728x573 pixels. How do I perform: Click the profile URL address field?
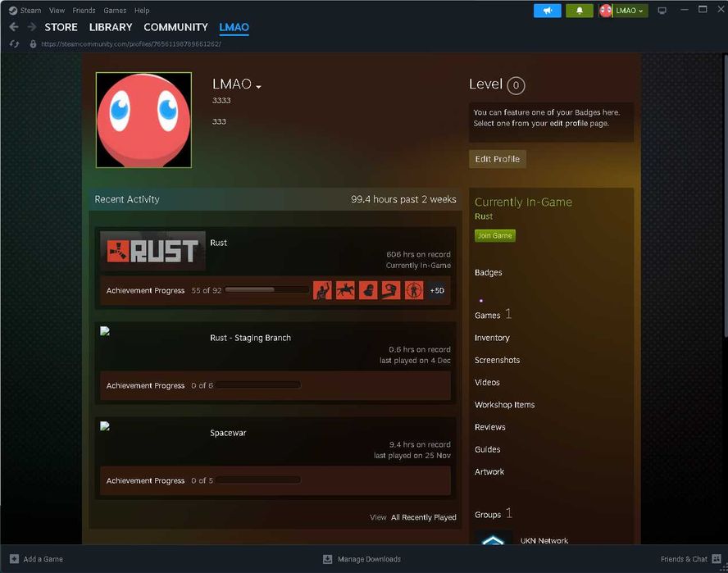(x=131, y=44)
